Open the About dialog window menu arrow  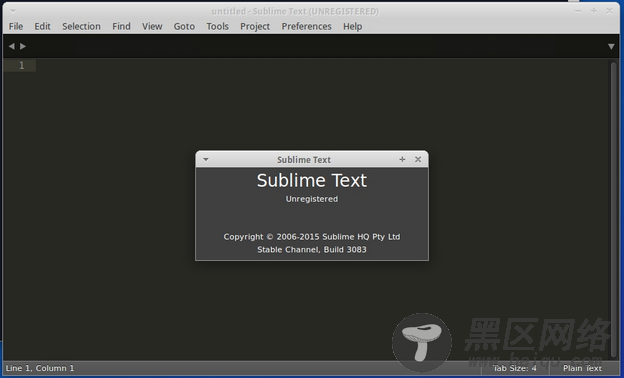pos(206,160)
